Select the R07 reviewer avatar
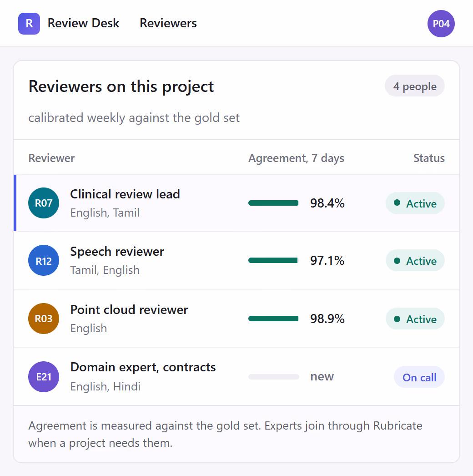Screen dimensions: 473x476 click(x=44, y=203)
